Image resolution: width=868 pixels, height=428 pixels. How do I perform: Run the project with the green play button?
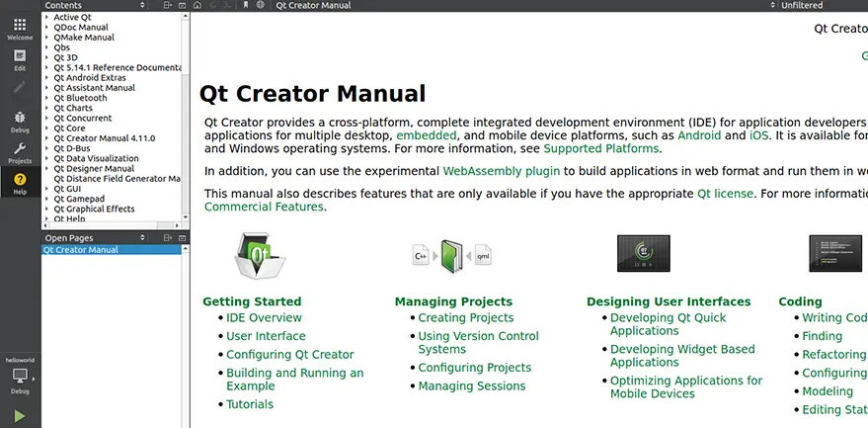point(20,416)
